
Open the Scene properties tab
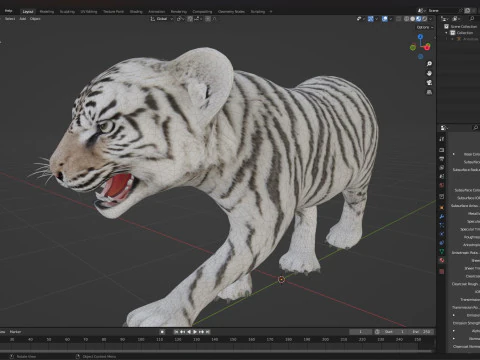[x=442, y=176]
